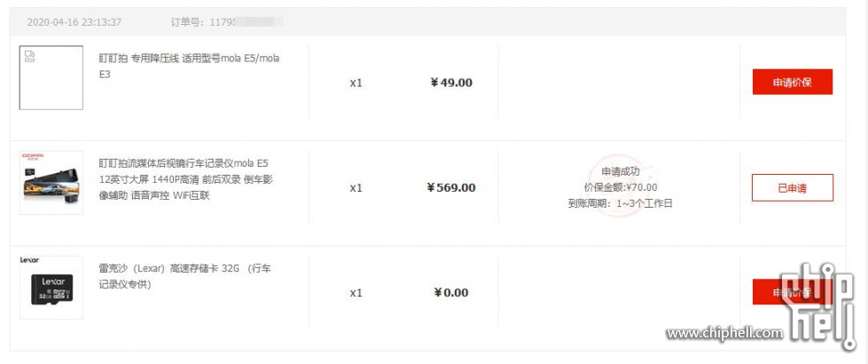Open the mola E5 dash cam thumbnail
868x364 pixels.
51,183
